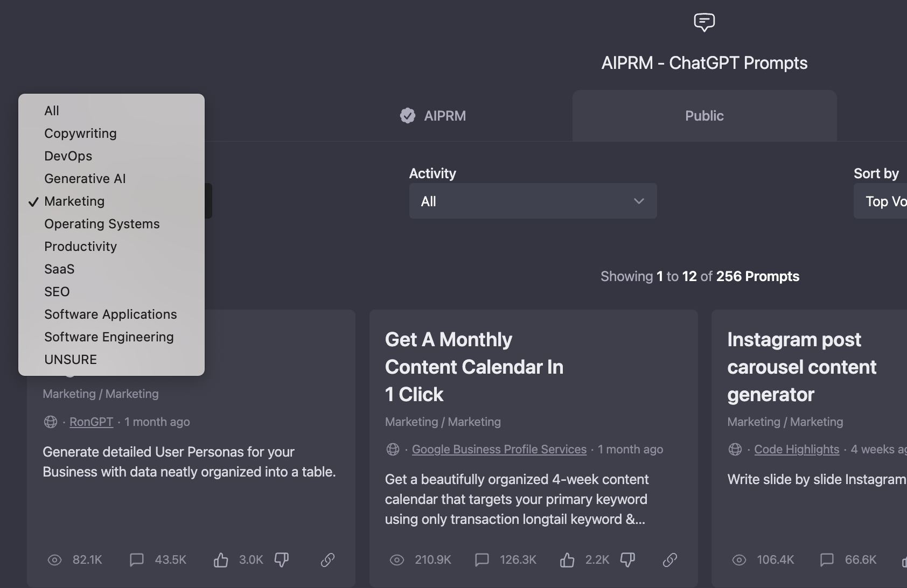Click the Sort by label

pos(876,173)
